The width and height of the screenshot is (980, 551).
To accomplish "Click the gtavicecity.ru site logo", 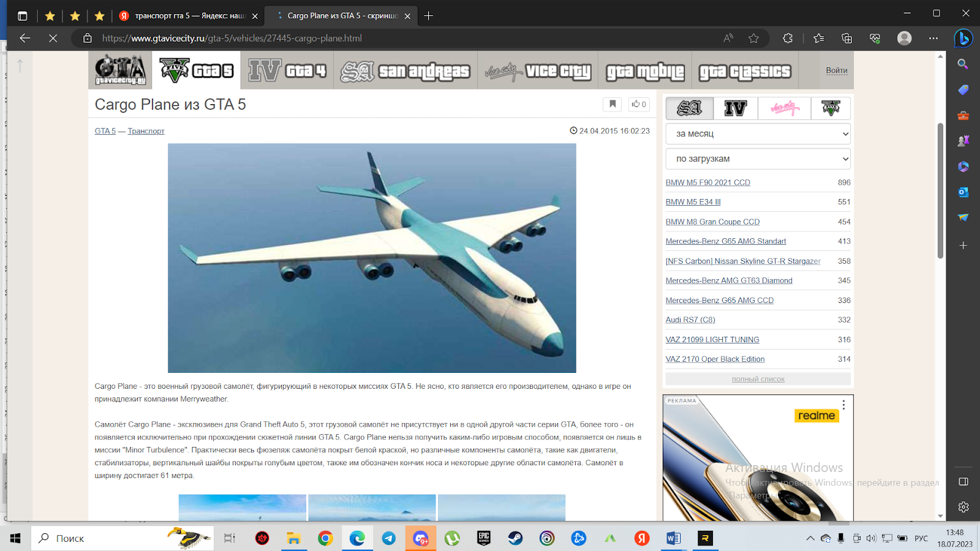I will (x=121, y=70).
